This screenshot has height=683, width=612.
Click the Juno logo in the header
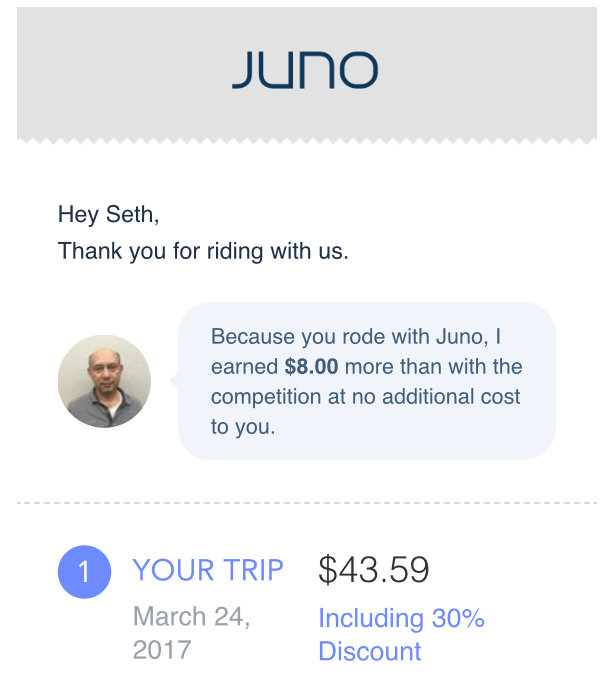[305, 70]
